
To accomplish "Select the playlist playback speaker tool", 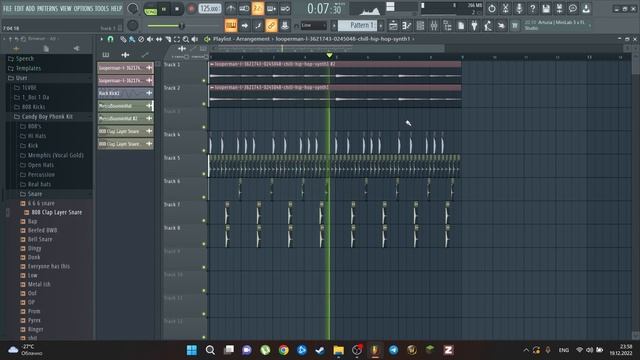I will coord(195,39).
